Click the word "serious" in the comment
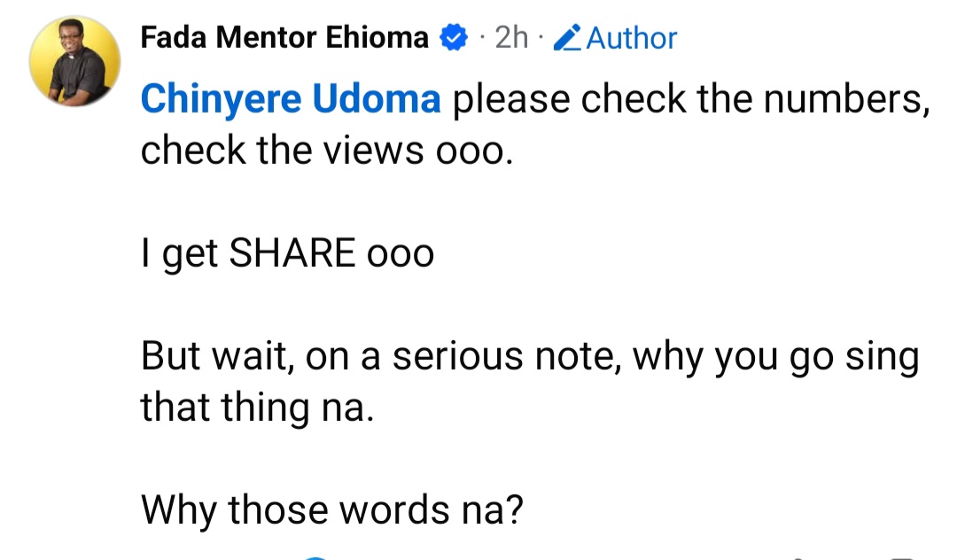 (458, 356)
